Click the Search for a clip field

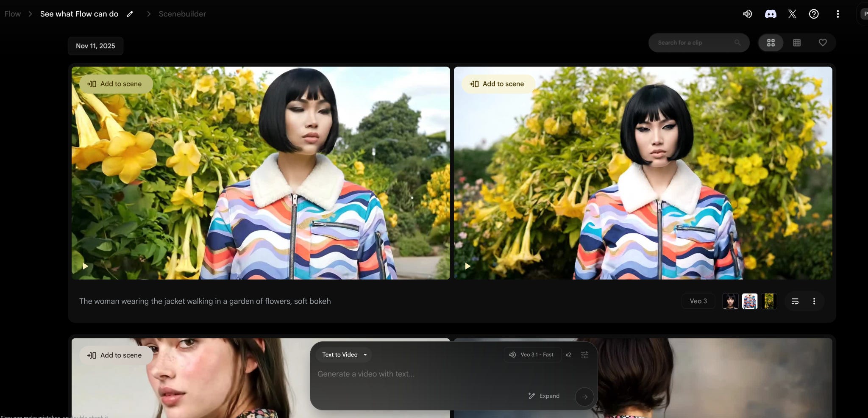pos(698,43)
